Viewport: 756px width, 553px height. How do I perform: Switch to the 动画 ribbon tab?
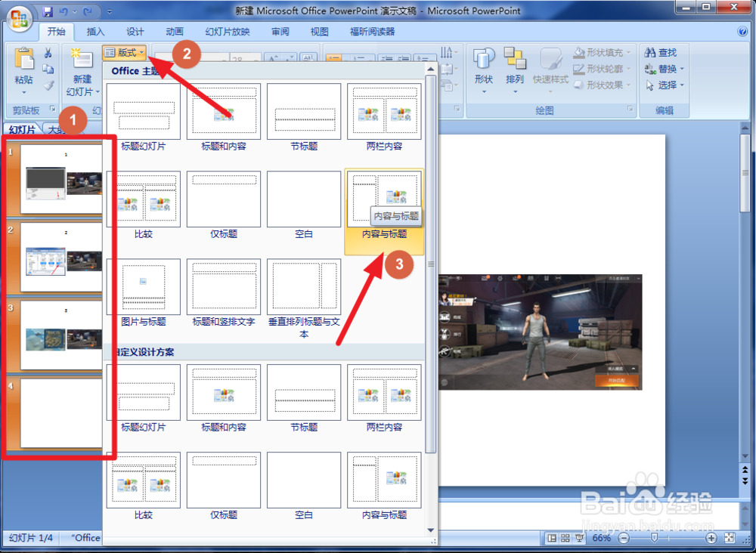(x=175, y=32)
